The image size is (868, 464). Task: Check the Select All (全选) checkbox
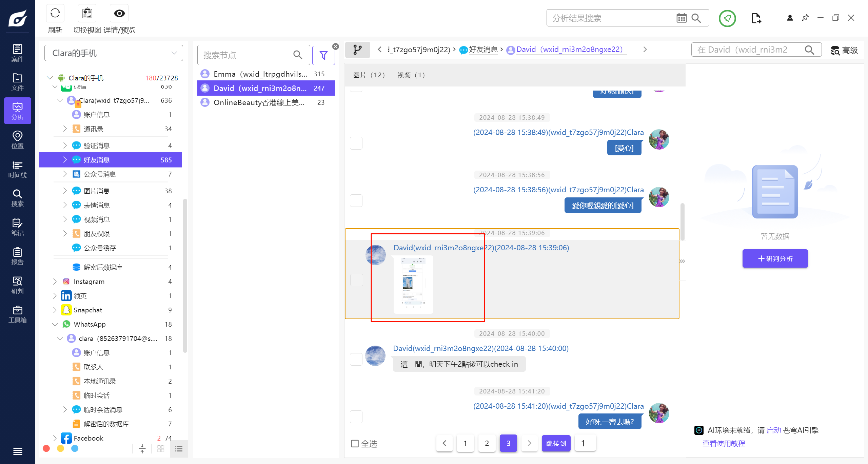[x=355, y=444]
